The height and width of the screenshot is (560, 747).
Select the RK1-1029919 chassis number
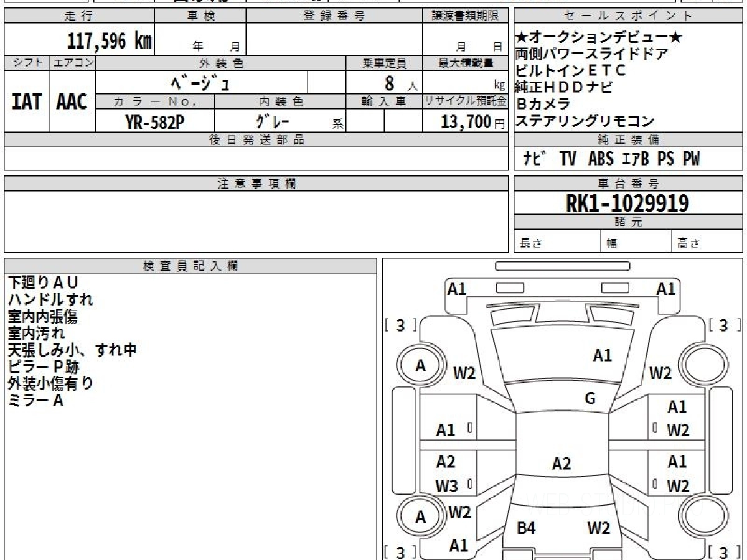(x=627, y=203)
